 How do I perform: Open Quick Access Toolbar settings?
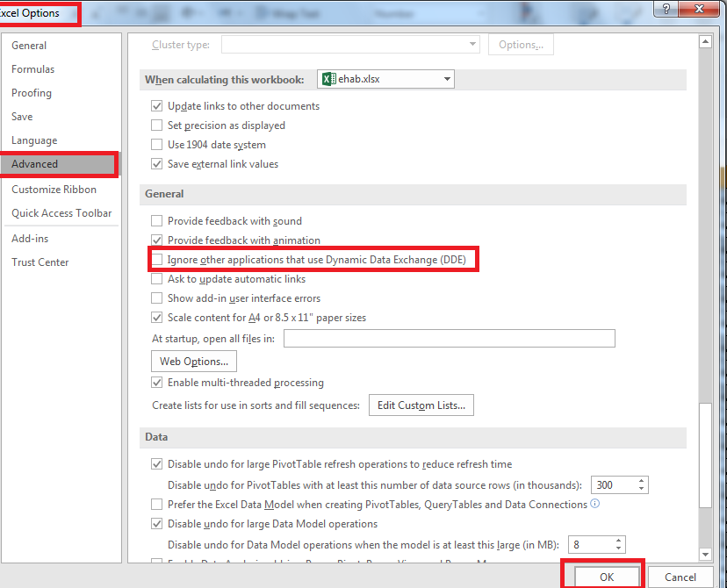point(61,212)
